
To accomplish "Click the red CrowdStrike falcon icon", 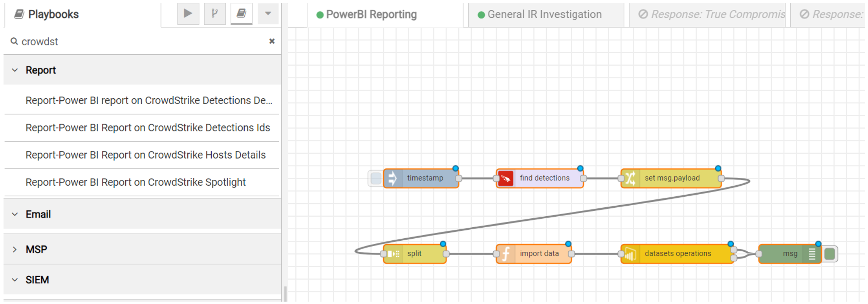I will point(506,178).
